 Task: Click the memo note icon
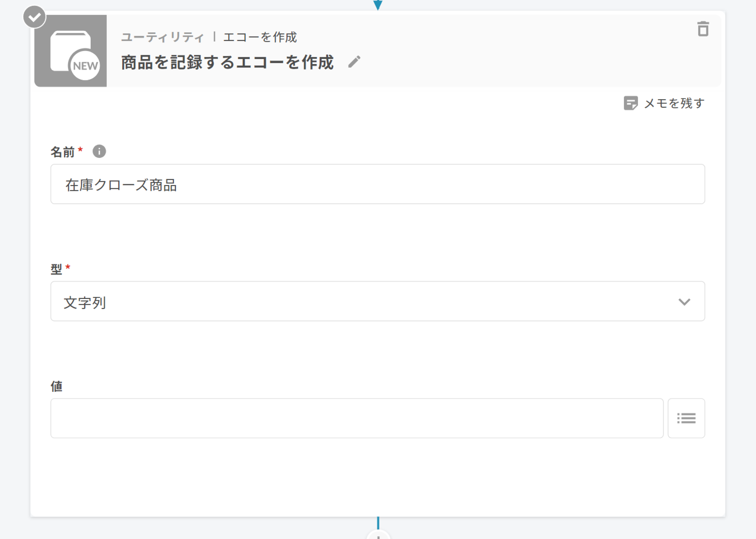click(x=630, y=103)
